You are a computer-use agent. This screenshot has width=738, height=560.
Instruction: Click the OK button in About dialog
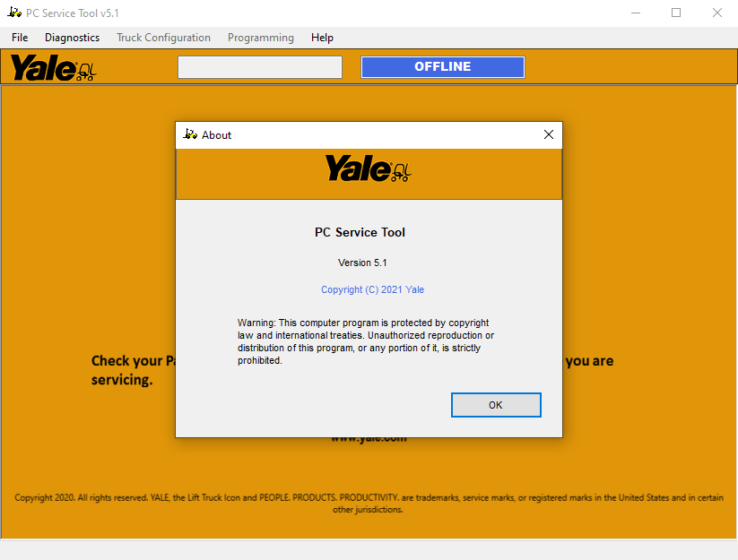click(x=496, y=405)
